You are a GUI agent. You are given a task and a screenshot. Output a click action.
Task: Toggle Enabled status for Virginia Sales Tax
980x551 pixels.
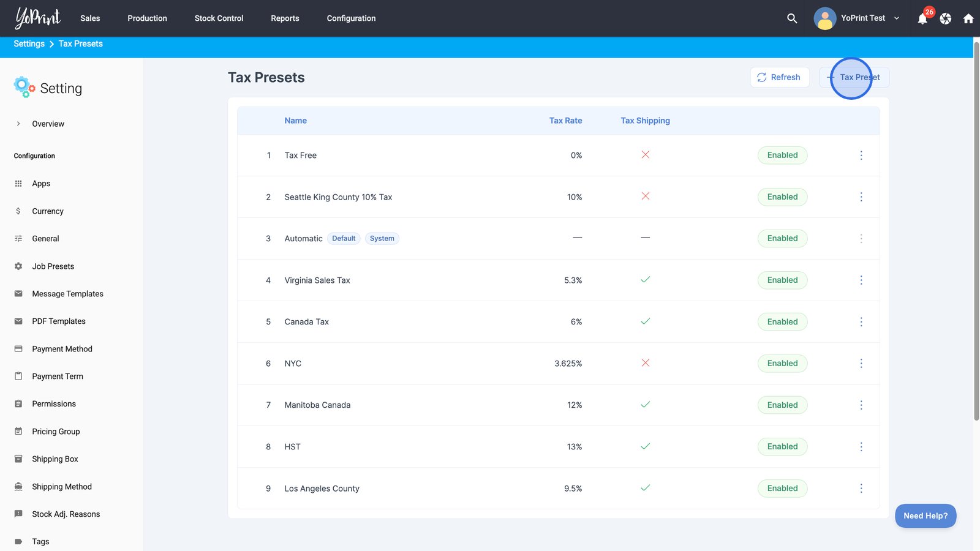pyautogui.click(x=782, y=280)
